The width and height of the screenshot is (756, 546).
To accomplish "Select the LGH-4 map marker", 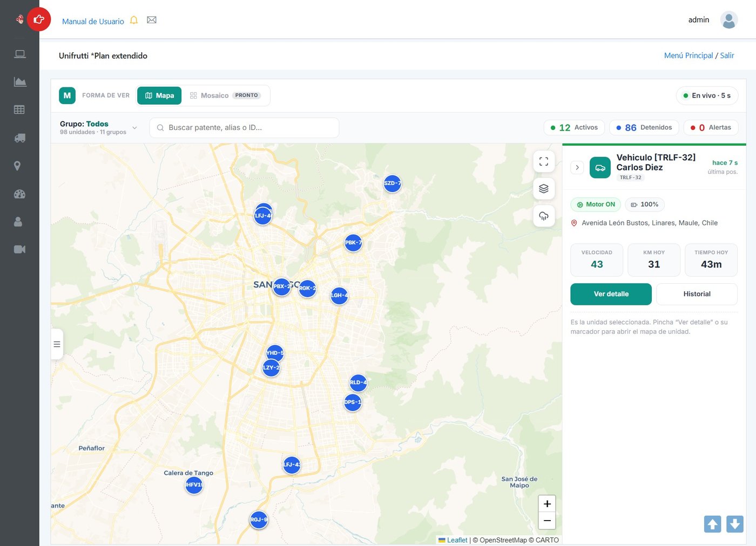I will (339, 296).
